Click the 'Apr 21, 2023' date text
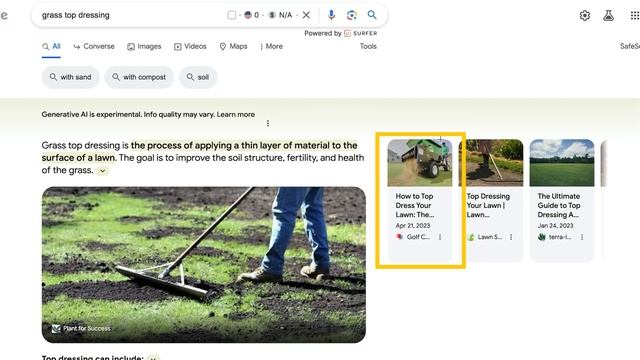 pyautogui.click(x=413, y=225)
